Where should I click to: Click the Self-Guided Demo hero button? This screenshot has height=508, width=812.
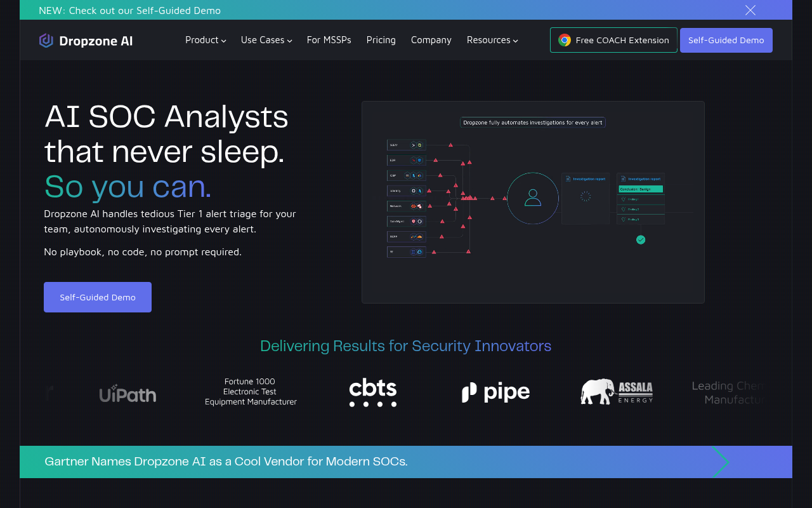pos(97,297)
